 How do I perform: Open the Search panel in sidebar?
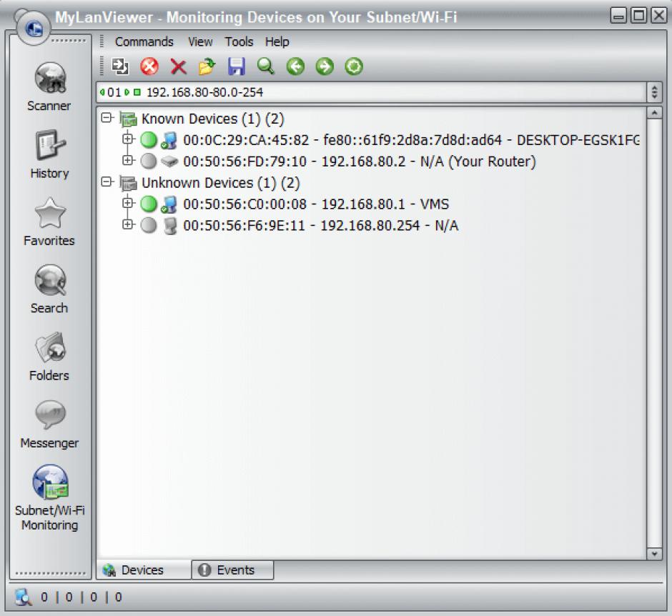[50, 289]
